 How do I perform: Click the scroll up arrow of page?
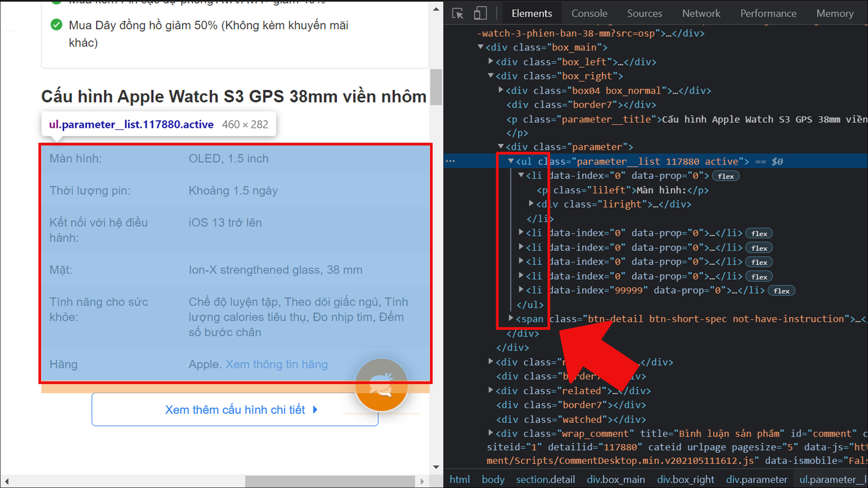(x=436, y=9)
